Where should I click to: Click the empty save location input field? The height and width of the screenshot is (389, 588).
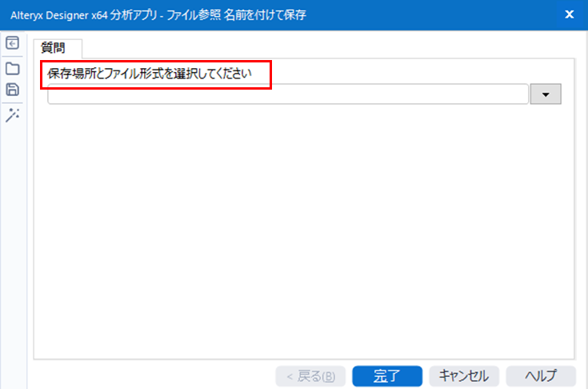(287, 94)
